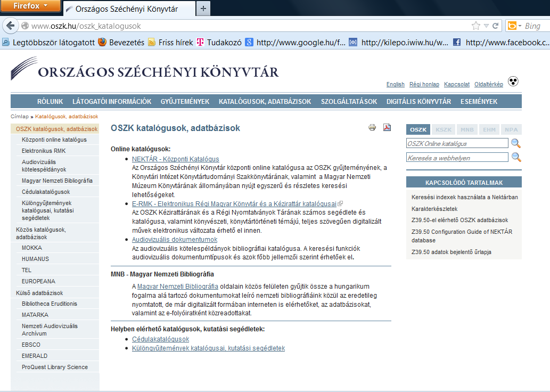The height and width of the screenshot is (392, 550).
Task: Click the site identity globe icon
Action: tap(25, 26)
